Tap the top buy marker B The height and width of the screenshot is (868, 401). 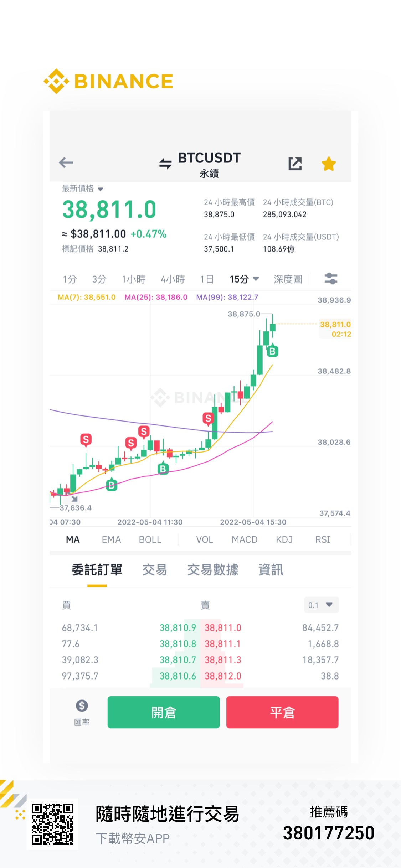pyautogui.click(x=272, y=351)
